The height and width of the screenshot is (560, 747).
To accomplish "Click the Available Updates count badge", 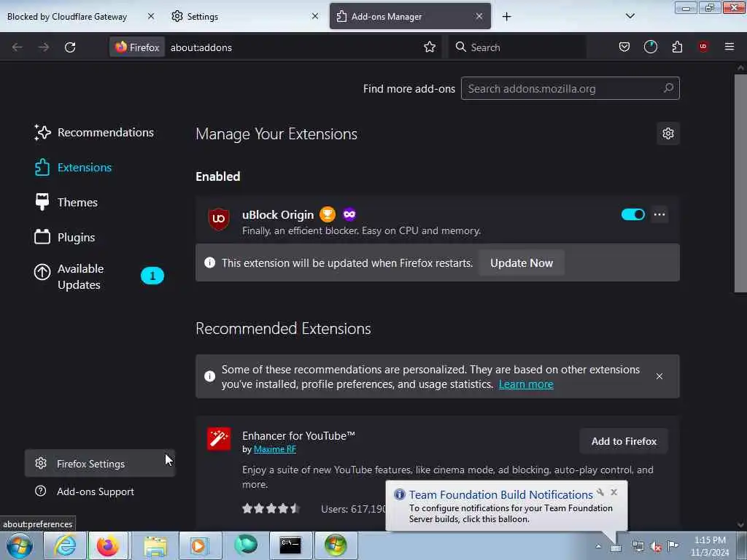I will (x=152, y=276).
